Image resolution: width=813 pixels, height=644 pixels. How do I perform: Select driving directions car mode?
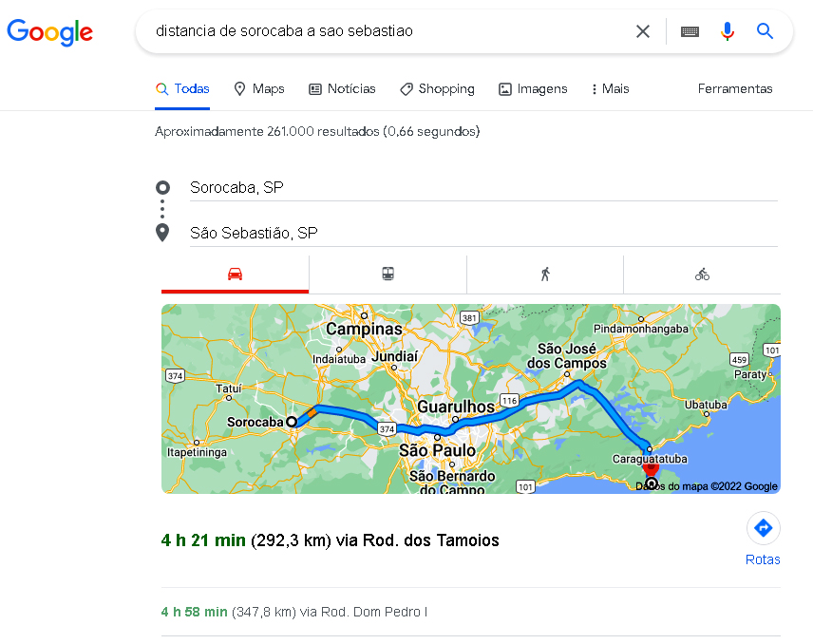point(235,275)
